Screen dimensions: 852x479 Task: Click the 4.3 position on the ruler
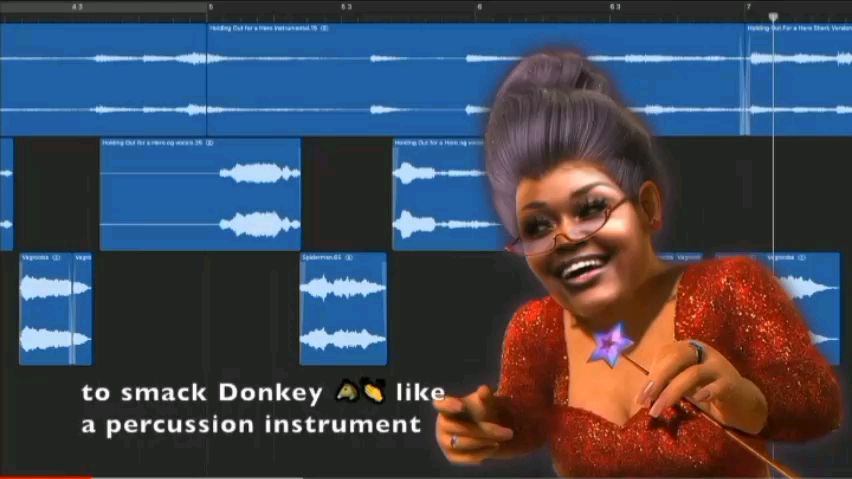click(77, 7)
